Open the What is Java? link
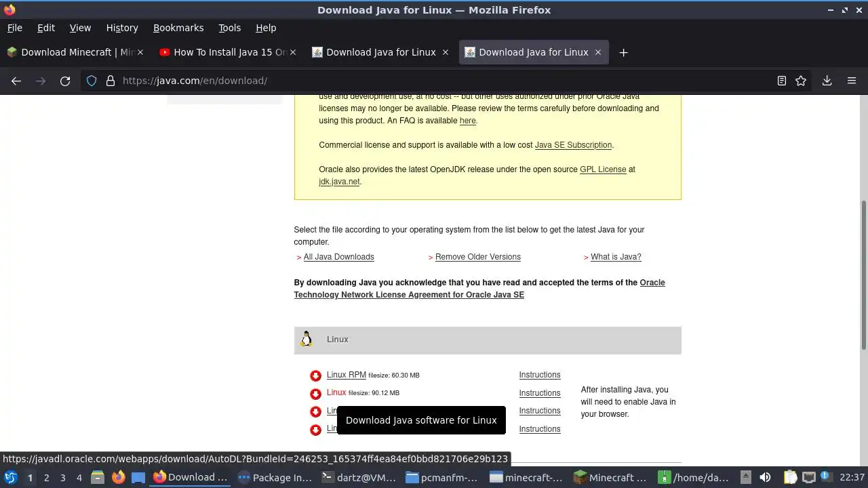The image size is (868, 488). pos(616,257)
